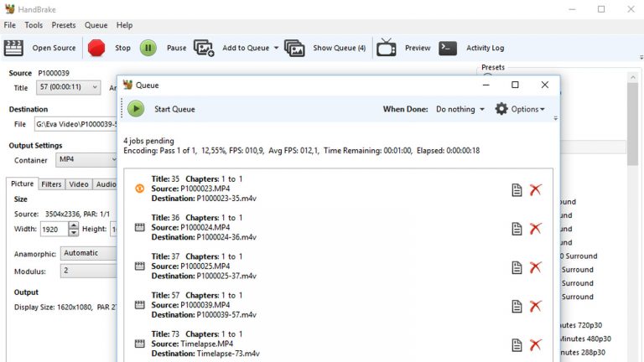
Task: Click the Preview button label
Action: (x=418, y=48)
